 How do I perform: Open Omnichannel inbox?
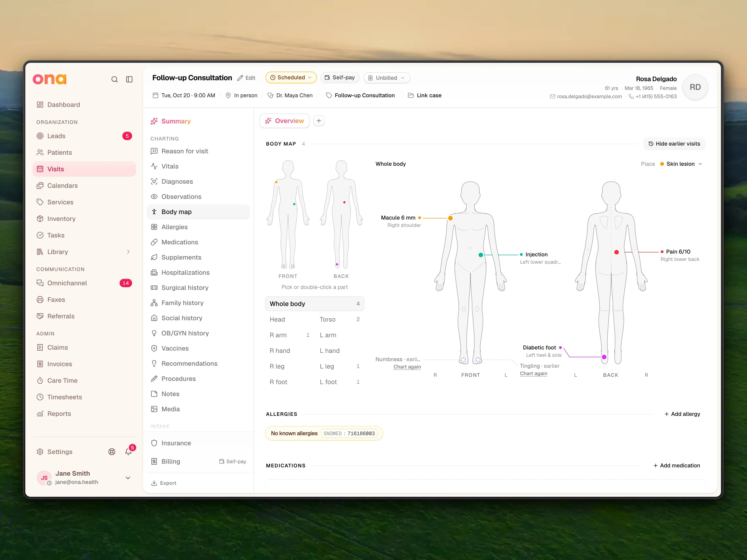(84, 283)
